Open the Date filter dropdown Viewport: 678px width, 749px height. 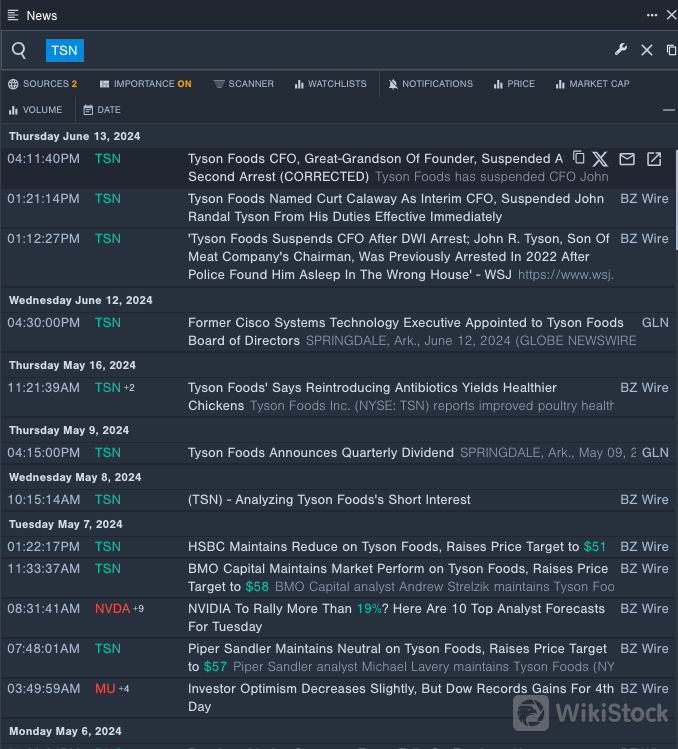(x=102, y=110)
